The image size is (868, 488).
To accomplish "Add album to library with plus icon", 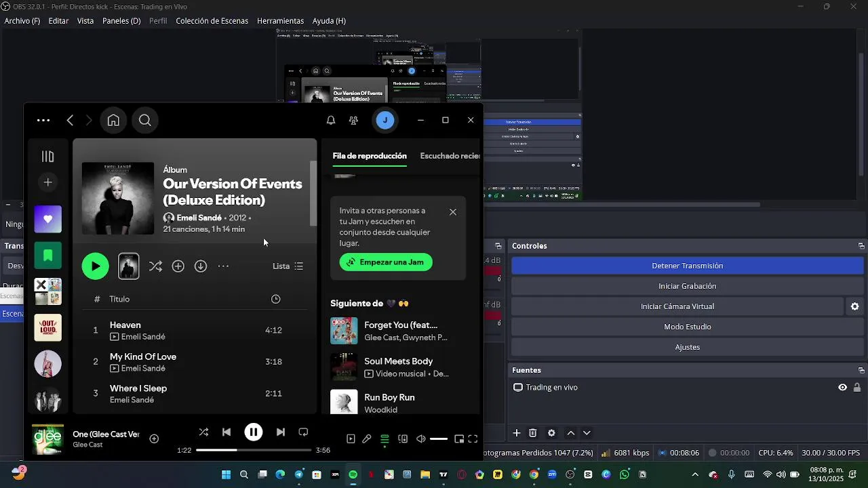I will (x=178, y=266).
